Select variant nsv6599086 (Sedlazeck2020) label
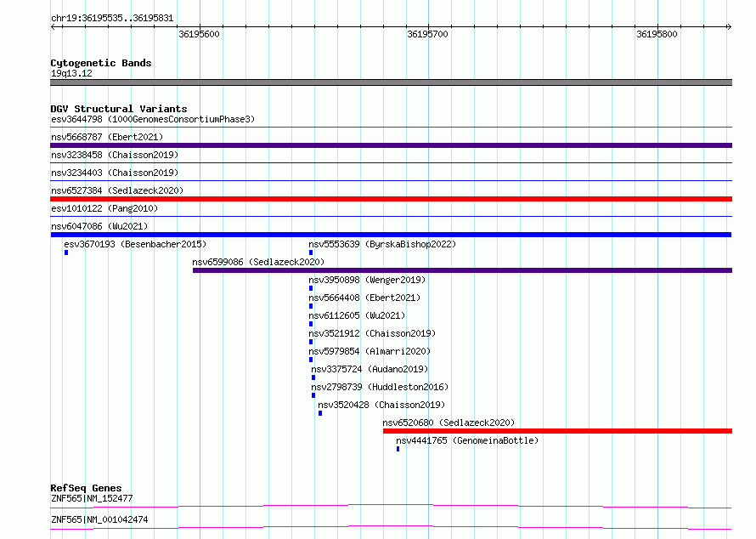Screen dimensions: 756x539 [x=258, y=262]
